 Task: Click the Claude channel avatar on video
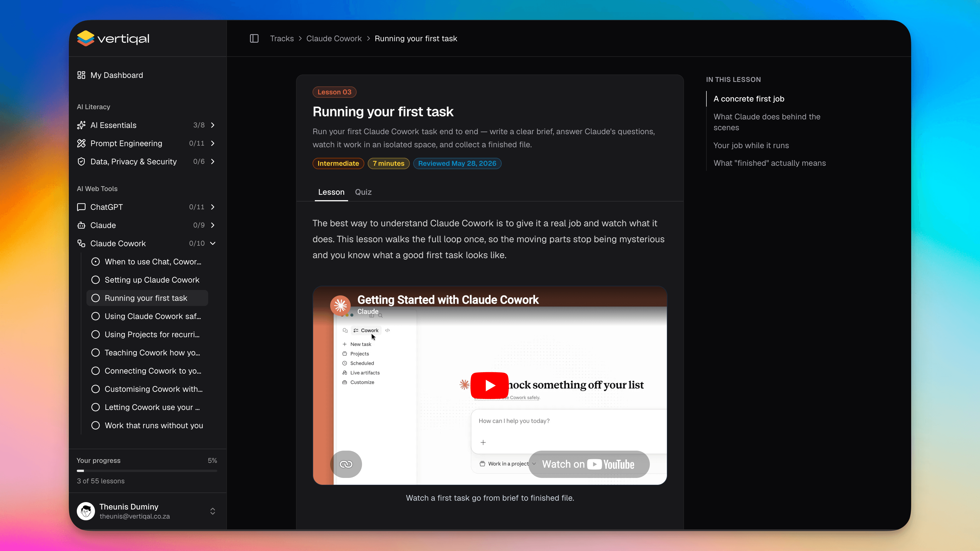(340, 305)
